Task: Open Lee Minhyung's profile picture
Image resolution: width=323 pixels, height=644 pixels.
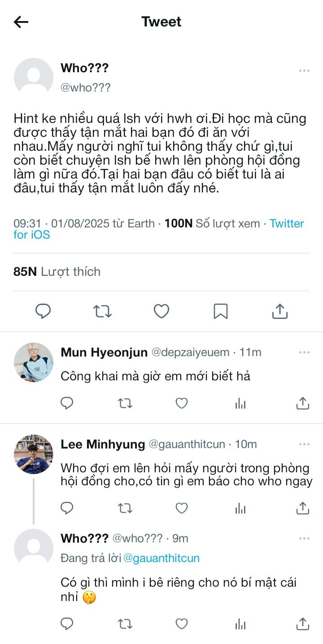Action: tap(34, 454)
